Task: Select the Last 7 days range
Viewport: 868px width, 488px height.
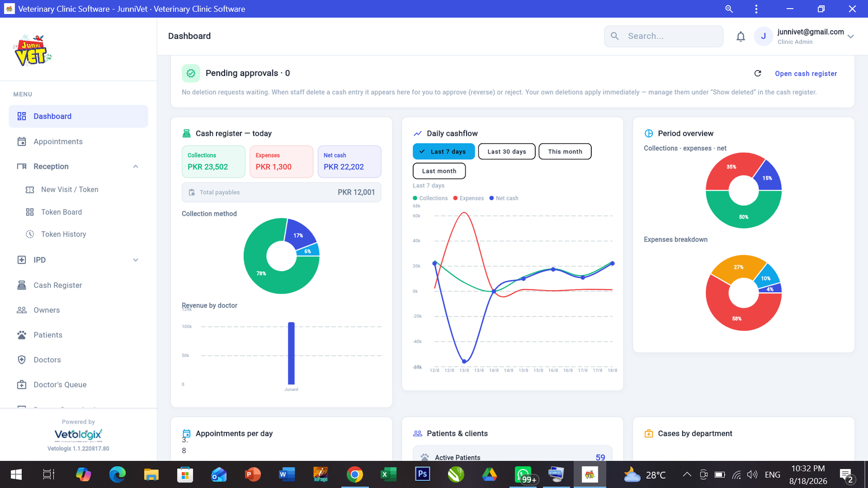Action: 444,152
